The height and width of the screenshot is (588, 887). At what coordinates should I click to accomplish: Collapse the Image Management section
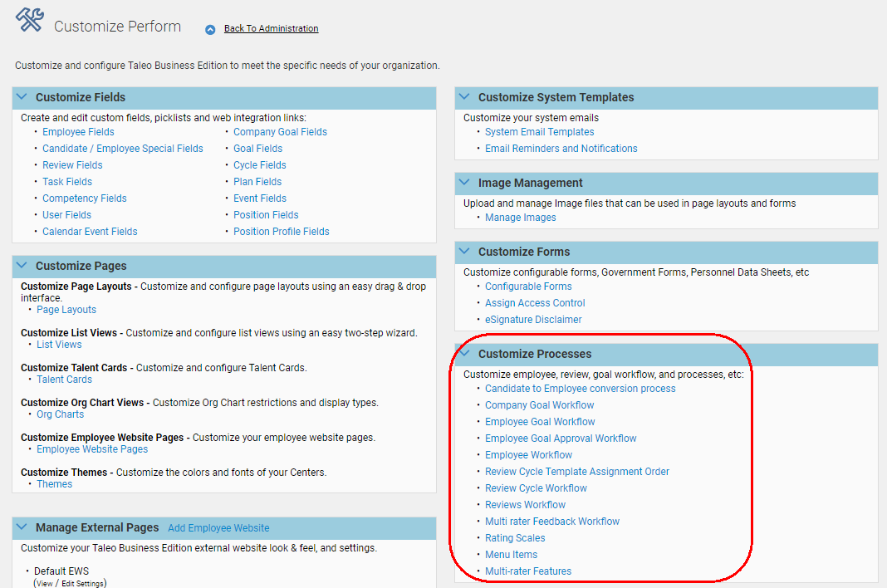pos(464,182)
